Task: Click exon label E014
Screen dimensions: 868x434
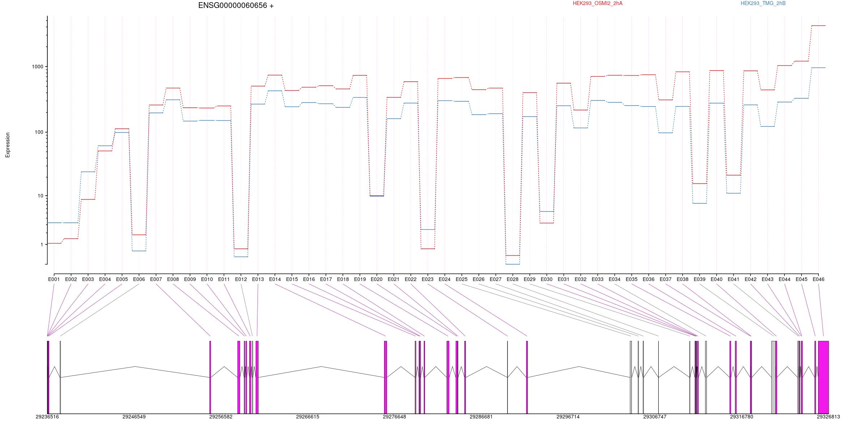Action: pos(275,279)
